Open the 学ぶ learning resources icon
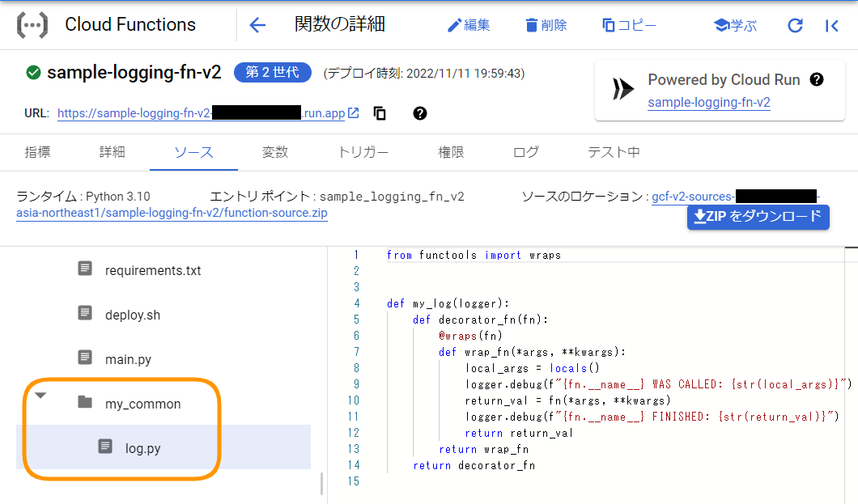The height and width of the screenshot is (504, 858). (x=720, y=25)
